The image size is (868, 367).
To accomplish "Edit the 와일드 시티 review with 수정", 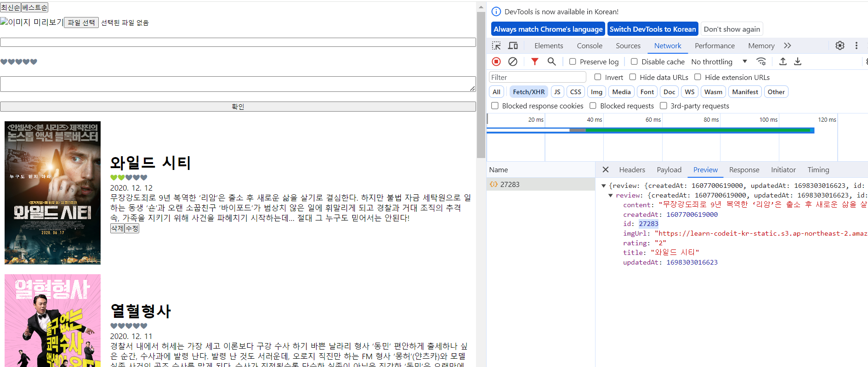I will click(x=132, y=228).
